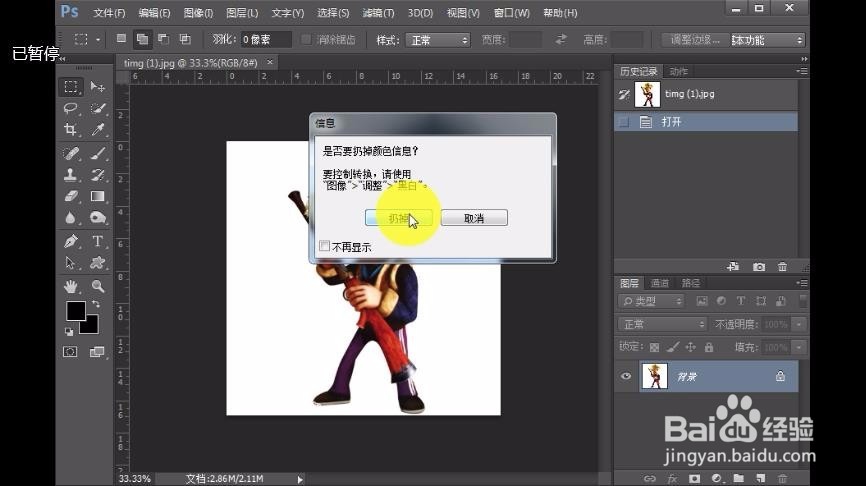The height and width of the screenshot is (486, 866).
Task: Toggle the 消除锯齿 anti-alias checkbox
Action: pyautogui.click(x=306, y=39)
